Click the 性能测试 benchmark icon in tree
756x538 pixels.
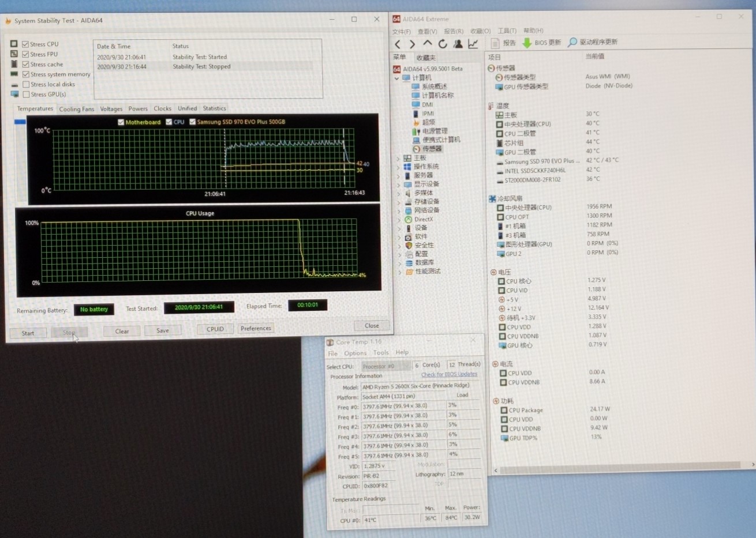[x=409, y=271]
